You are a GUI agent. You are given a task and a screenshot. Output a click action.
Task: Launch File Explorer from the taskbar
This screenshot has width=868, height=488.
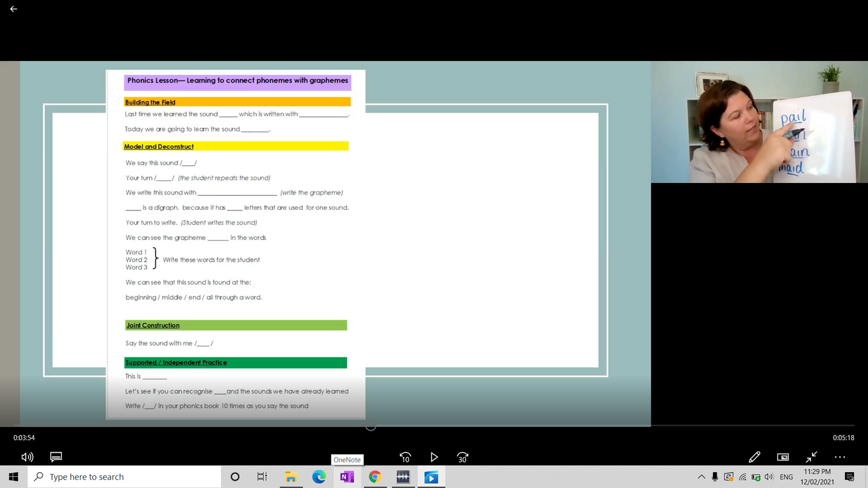coord(291,477)
